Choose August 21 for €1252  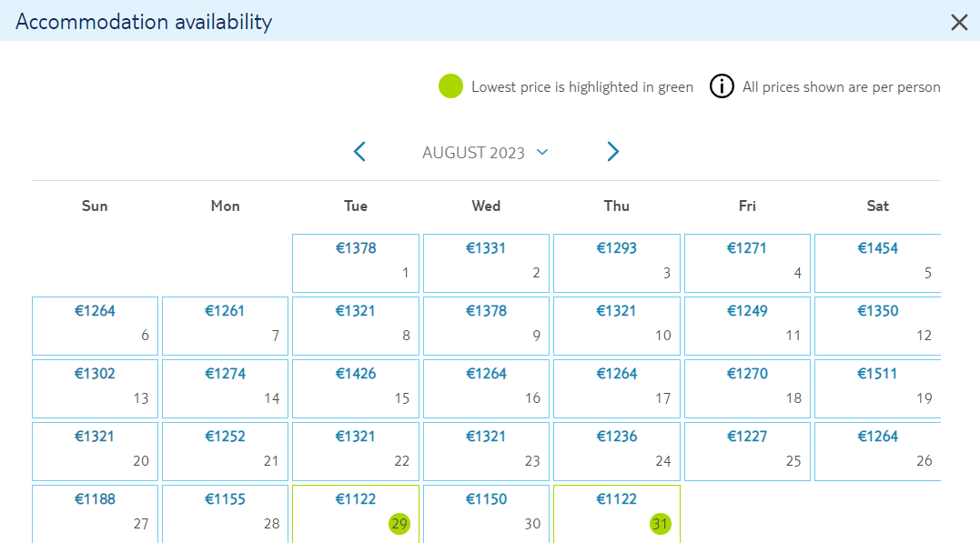225,452
